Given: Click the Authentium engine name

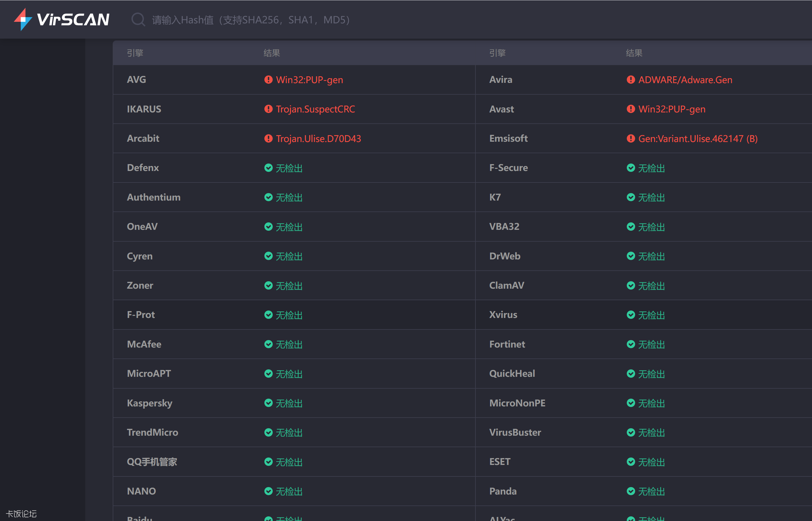Looking at the screenshot, I should coord(153,197).
